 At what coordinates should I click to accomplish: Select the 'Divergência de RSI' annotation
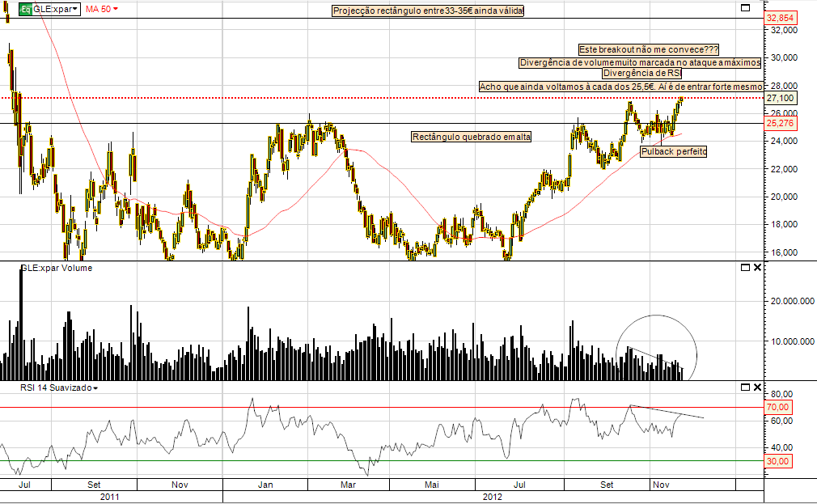[642, 74]
